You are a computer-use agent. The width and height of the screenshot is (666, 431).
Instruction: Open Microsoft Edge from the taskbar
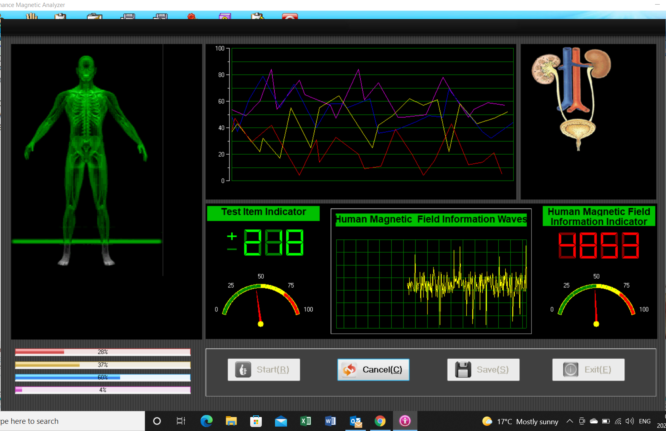click(206, 421)
